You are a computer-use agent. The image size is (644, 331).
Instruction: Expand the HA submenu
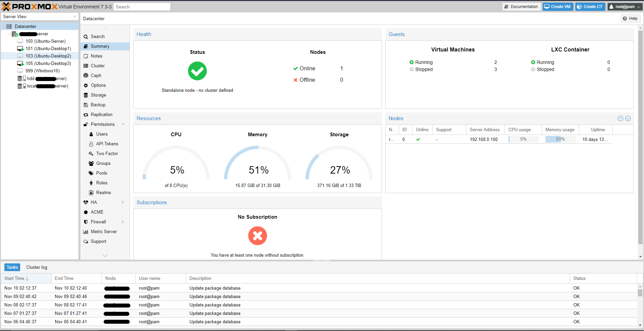point(123,202)
